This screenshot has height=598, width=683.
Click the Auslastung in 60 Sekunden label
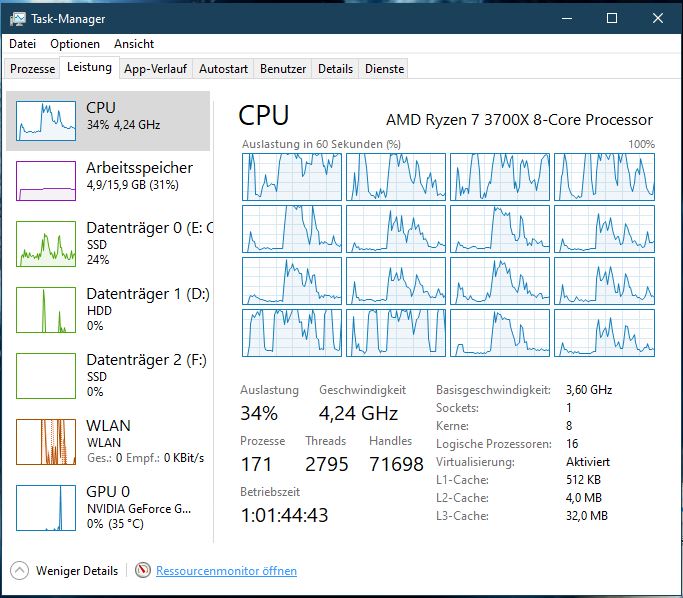(321, 144)
